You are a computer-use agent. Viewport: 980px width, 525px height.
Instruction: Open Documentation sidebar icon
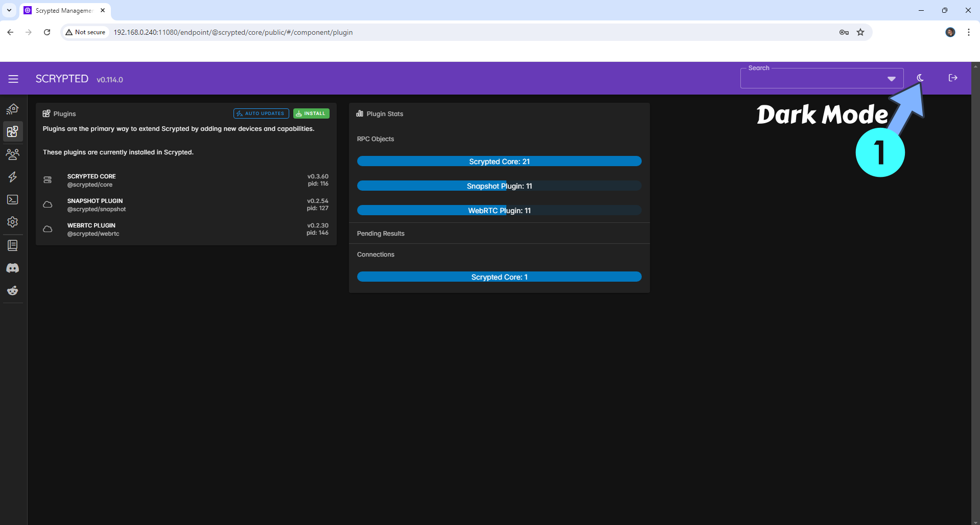pos(13,245)
